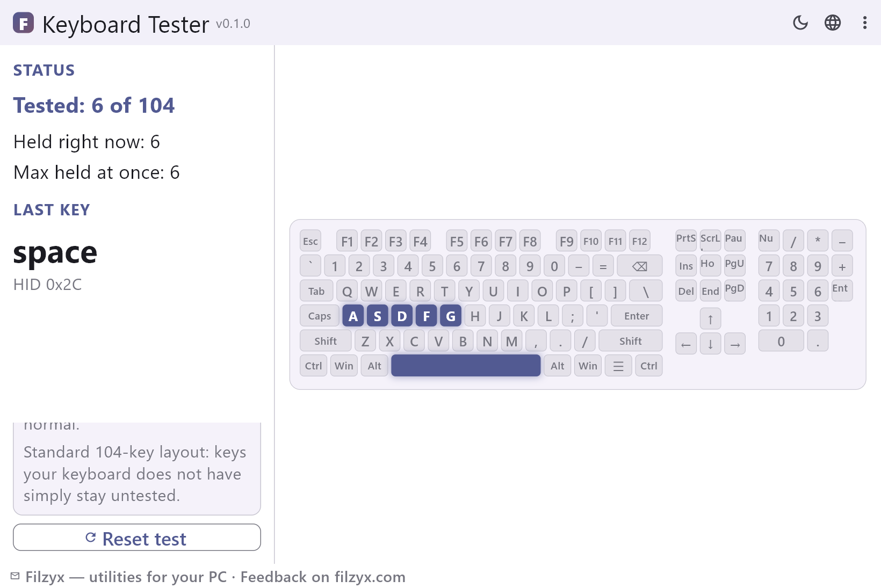The image size is (881, 588).
Task: Click the Ho home key
Action: [x=710, y=266]
